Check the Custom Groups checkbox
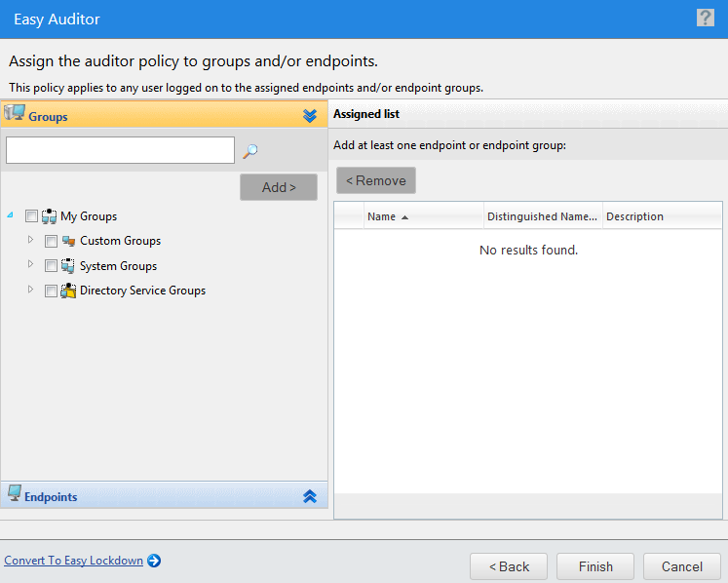The width and height of the screenshot is (728, 583). pos(51,241)
